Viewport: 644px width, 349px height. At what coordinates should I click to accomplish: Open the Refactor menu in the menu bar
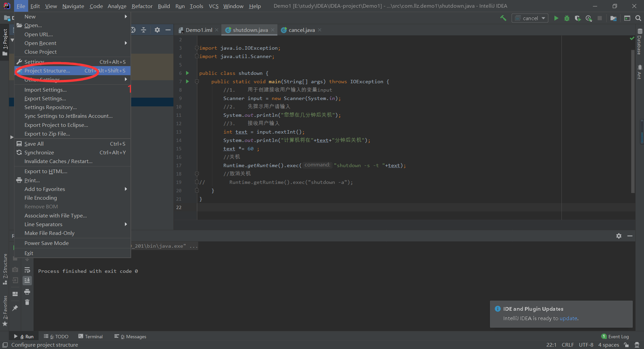[x=142, y=6]
